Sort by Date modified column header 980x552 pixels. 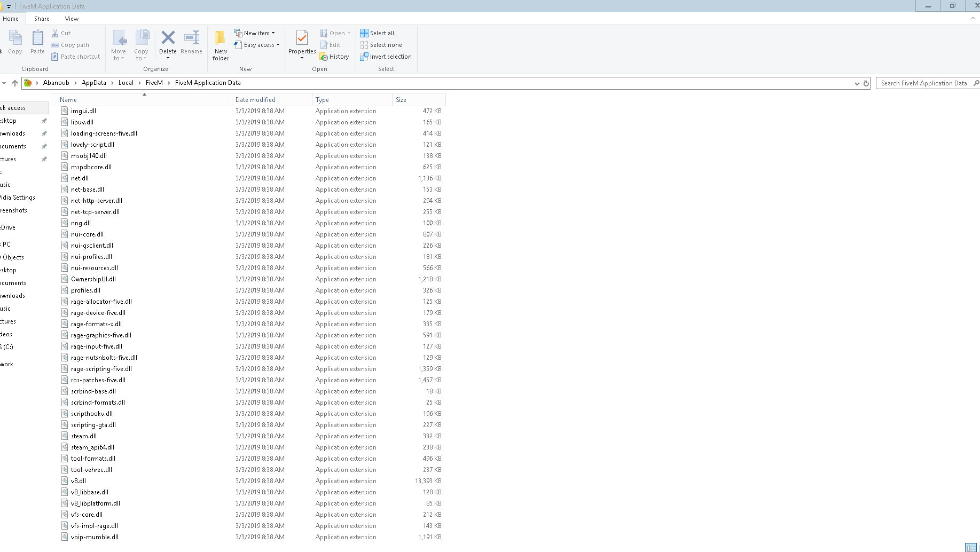(272, 100)
